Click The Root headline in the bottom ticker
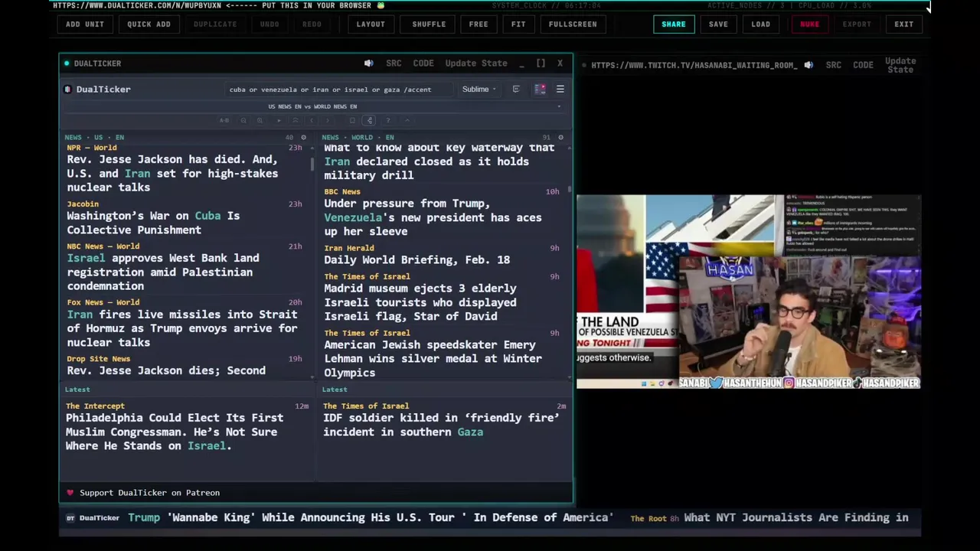Screen dimensions: 980x551 pyautogui.click(x=796, y=518)
